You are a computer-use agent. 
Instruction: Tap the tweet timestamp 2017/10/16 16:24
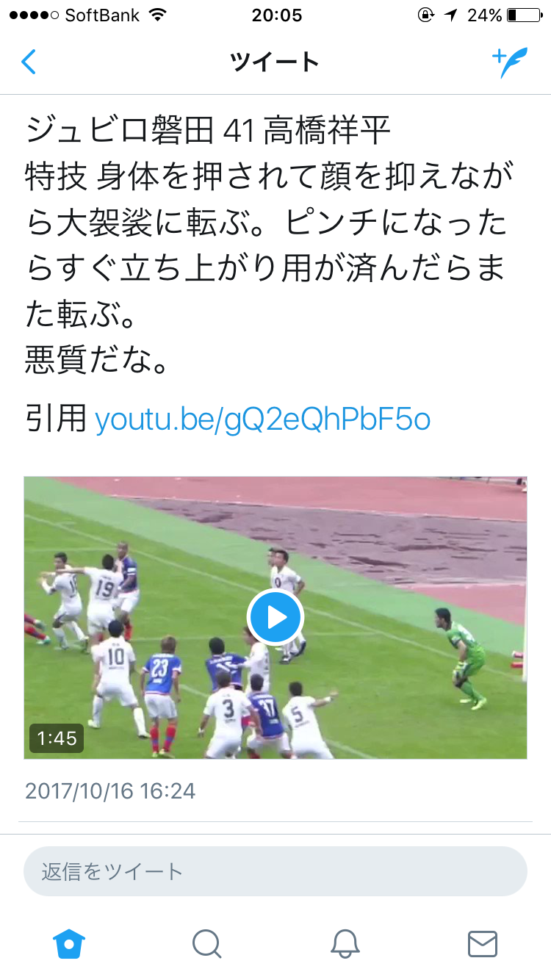(110, 790)
